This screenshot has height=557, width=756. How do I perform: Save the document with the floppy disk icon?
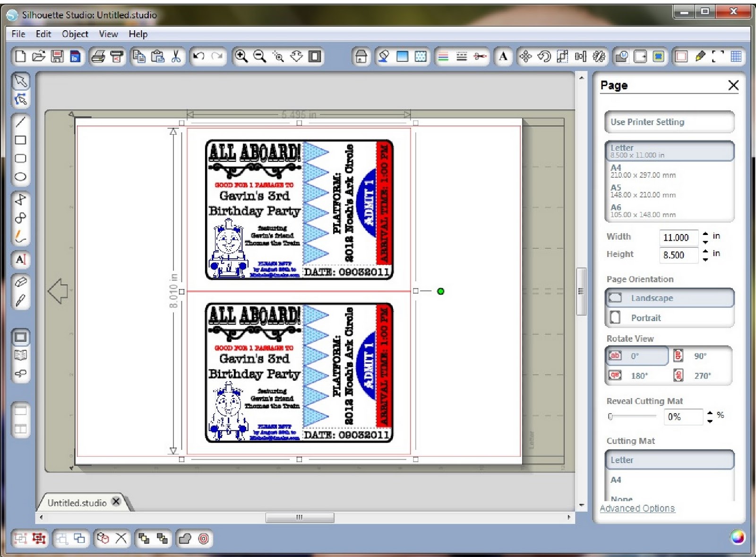click(x=57, y=57)
